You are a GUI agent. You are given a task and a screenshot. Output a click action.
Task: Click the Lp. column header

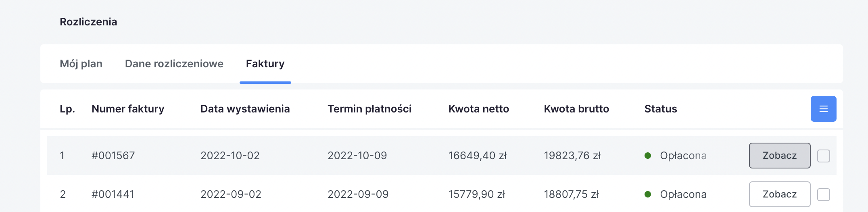(67, 109)
